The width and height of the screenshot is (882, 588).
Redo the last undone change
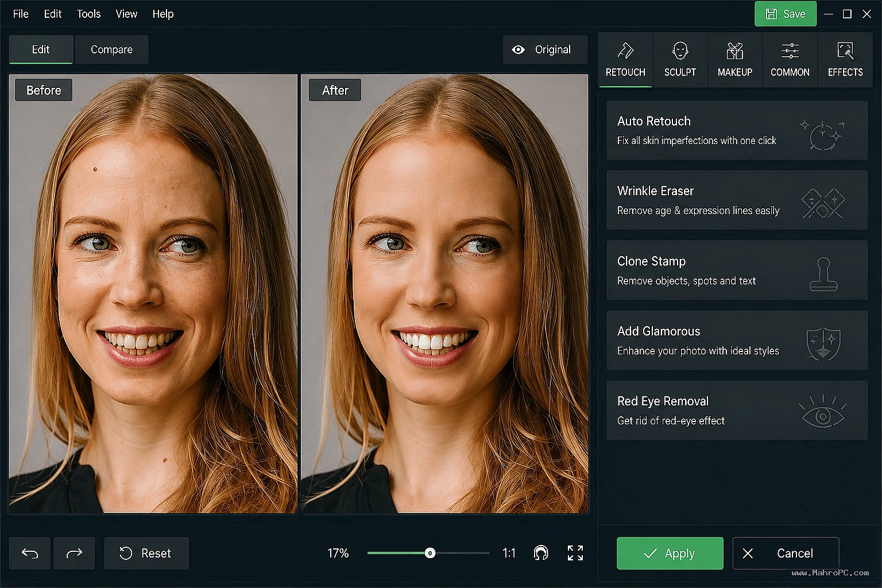74,553
